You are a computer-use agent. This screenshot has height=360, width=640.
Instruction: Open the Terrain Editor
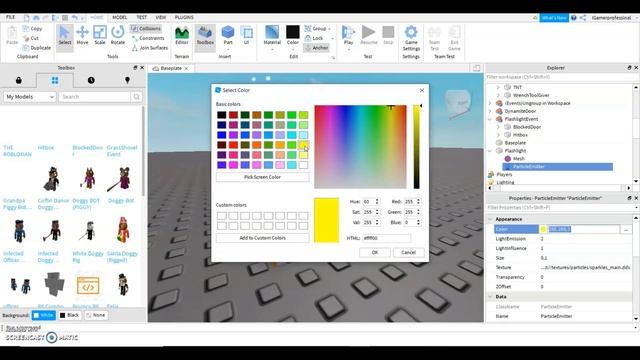pos(182,35)
